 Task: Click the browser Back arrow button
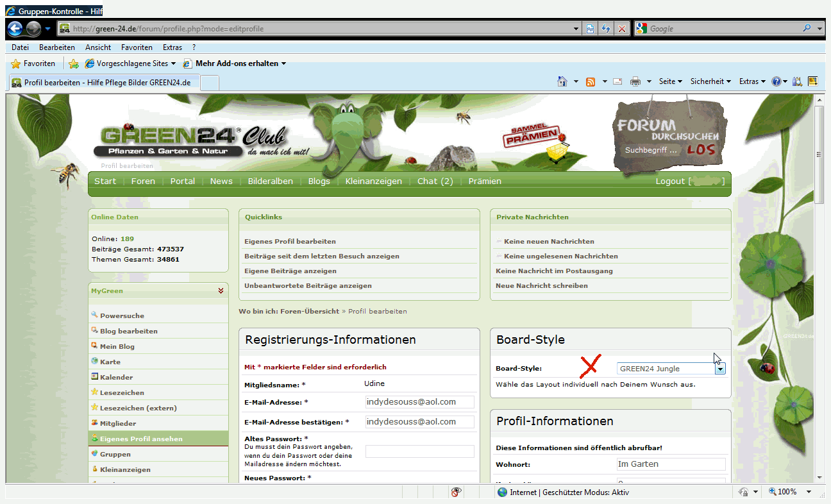[x=15, y=29]
